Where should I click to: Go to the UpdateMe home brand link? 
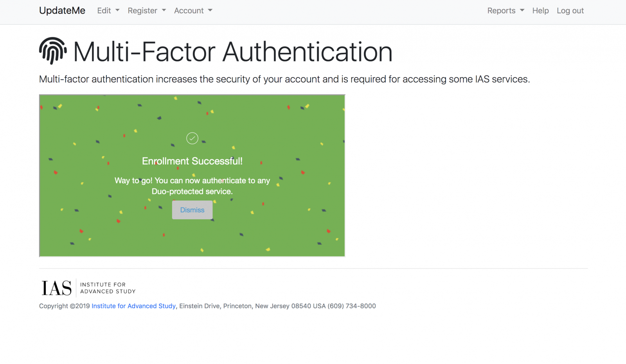[x=62, y=11]
